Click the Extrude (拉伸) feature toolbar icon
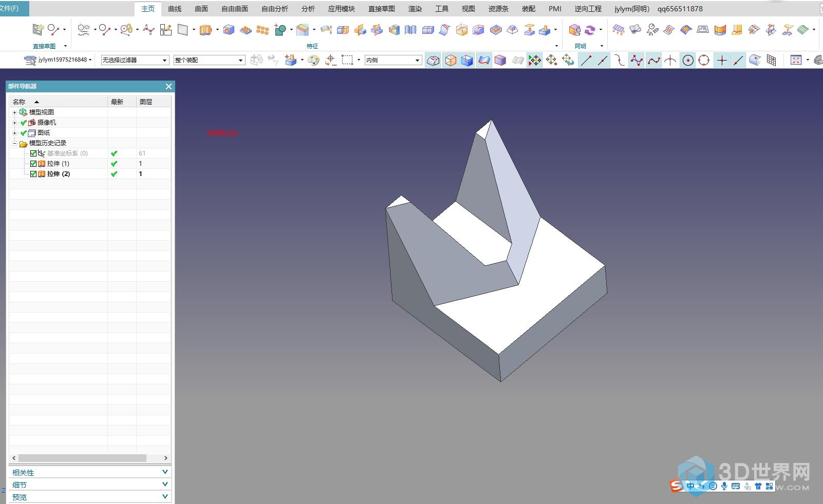 pyautogui.click(x=205, y=30)
